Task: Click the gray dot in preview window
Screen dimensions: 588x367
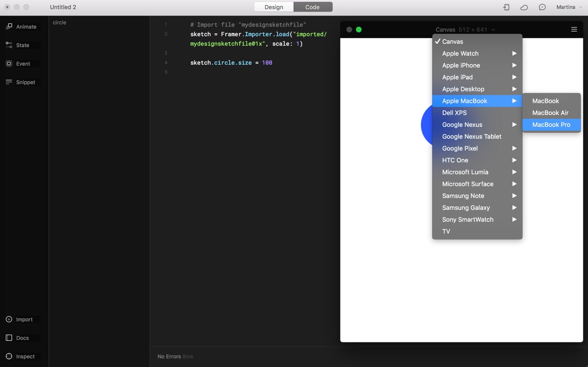Action: [x=349, y=29]
